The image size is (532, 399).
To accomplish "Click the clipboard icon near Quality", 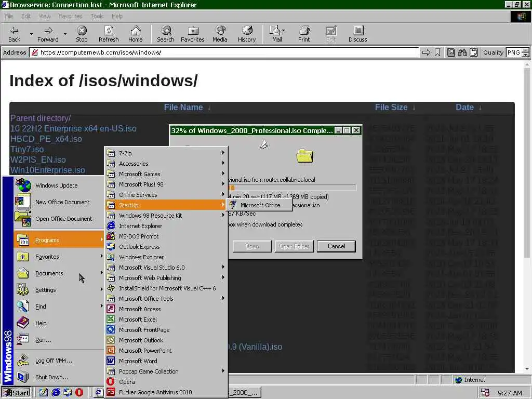I will 474,52.
